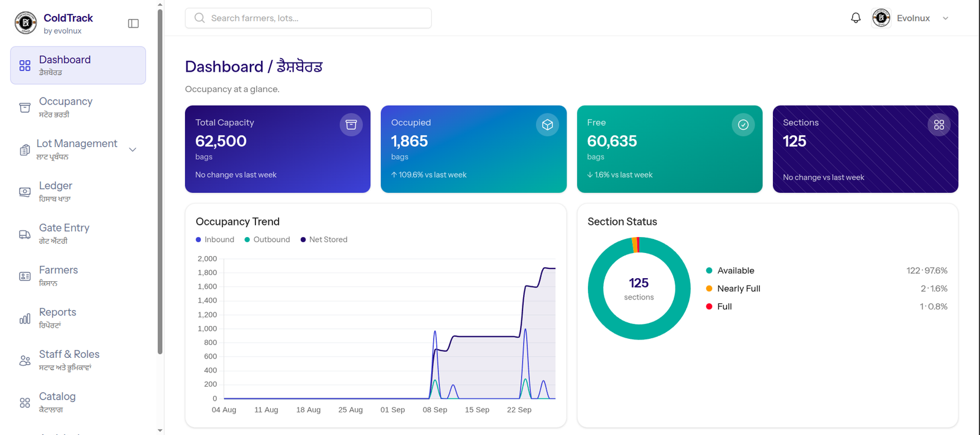The height and width of the screenshot is (435, 980).
Task: Click the cube icon on Occupied card
Action: click(x=548, y=125)
